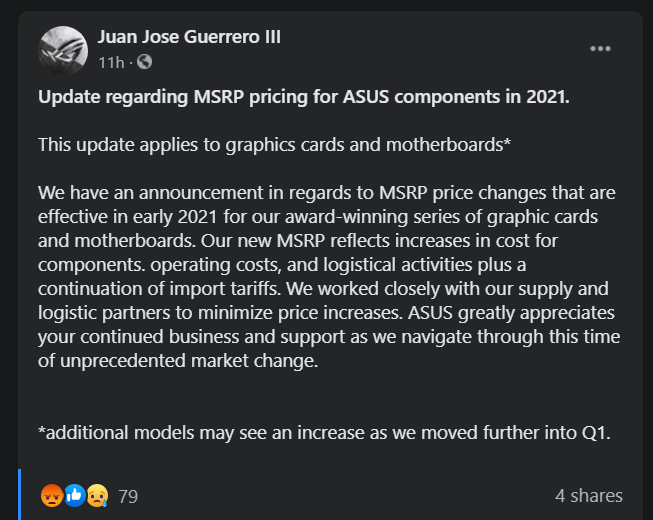Click the 11h post timestamp
The image size is (653, 520).
pyautogui.click(x=110, y=62)
